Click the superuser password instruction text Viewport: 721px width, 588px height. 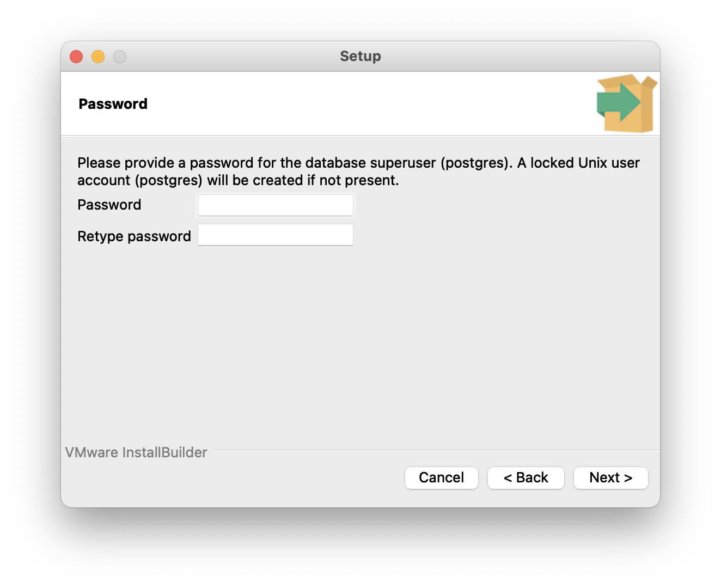[x=294, y=163]
